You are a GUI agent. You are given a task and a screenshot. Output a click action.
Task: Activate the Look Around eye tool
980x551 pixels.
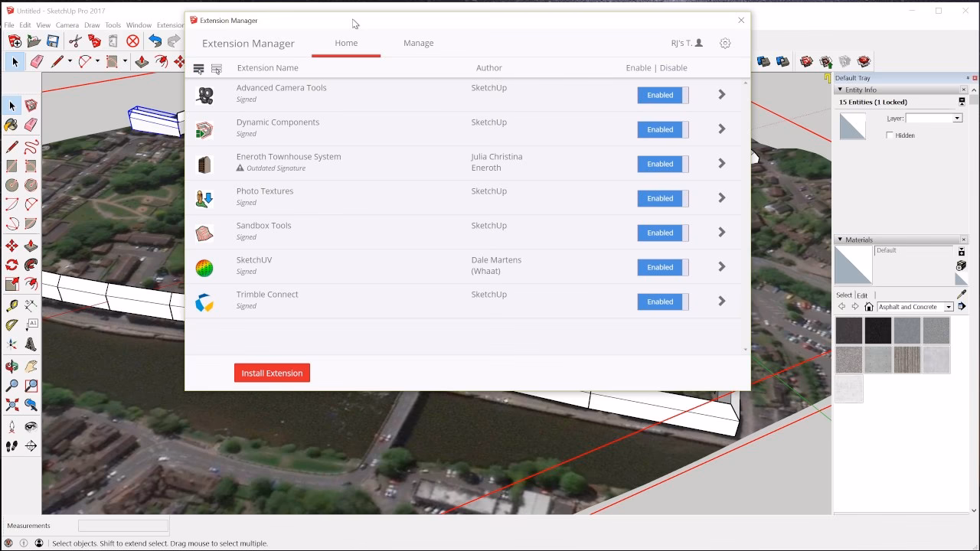click(31, 426)
